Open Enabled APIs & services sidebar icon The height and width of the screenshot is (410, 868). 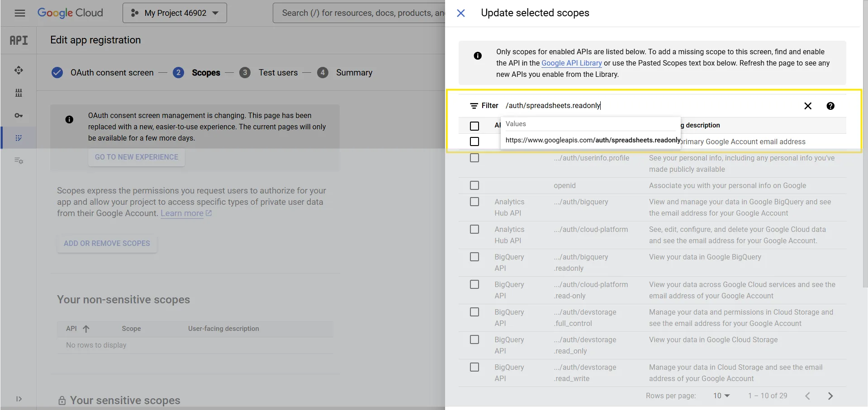click(x=19, y=70)
